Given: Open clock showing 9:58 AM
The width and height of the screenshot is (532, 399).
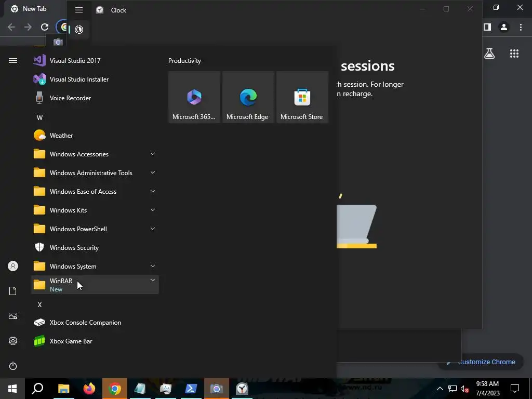Looking at the screenshot, I should [487, 389].
